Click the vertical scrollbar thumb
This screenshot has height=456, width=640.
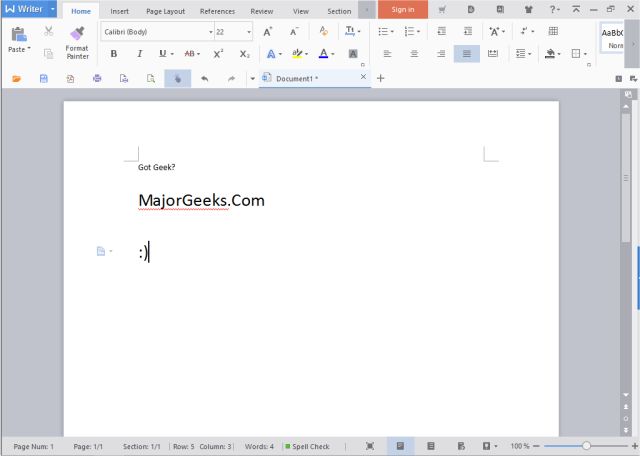click(626, 178)
